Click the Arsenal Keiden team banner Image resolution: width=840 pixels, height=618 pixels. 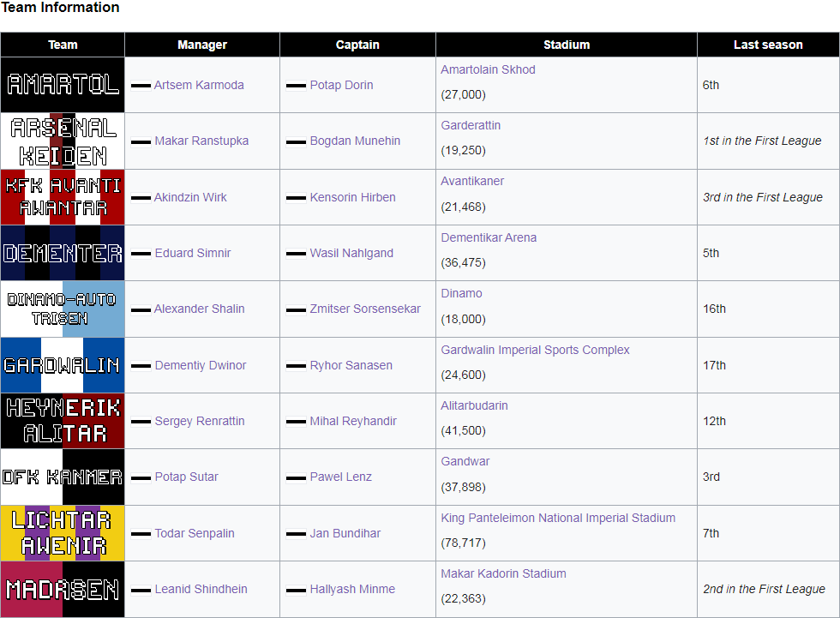tap(63, 141)
